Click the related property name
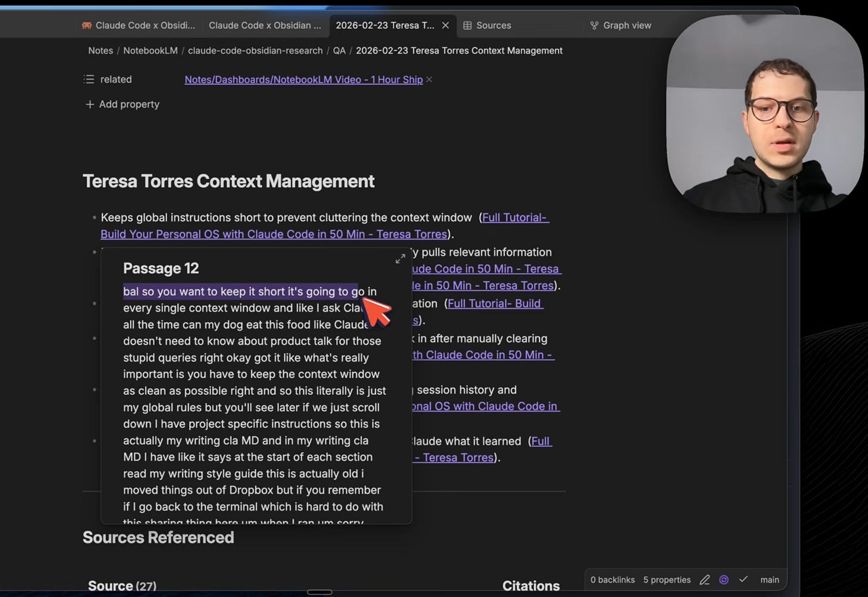 [116, 79]
